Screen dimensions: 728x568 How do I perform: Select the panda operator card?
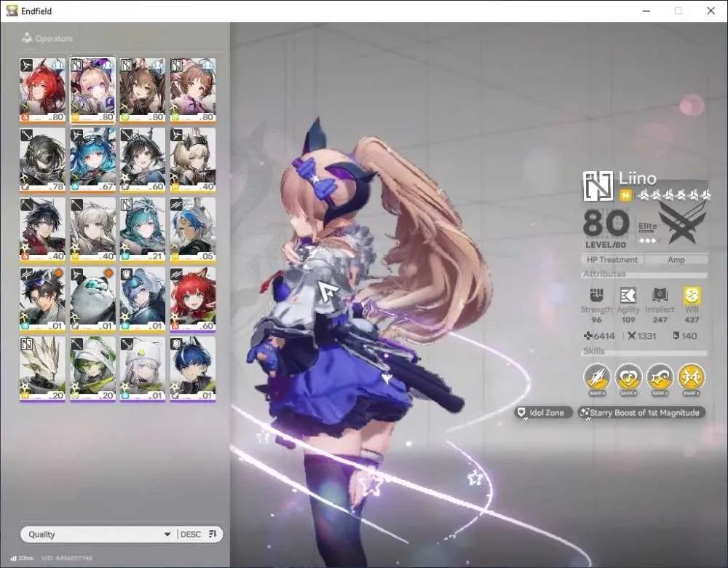[92, 299]
